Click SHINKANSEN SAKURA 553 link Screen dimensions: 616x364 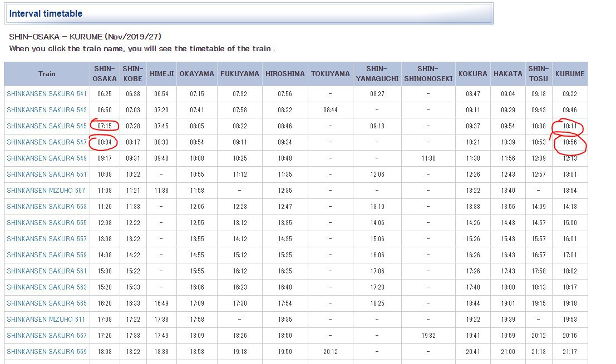(47, 206)
